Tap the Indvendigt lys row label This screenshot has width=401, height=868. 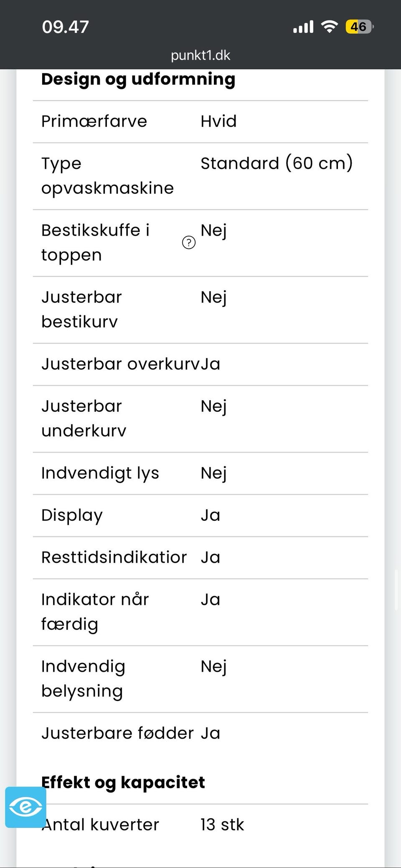[100, 473]
